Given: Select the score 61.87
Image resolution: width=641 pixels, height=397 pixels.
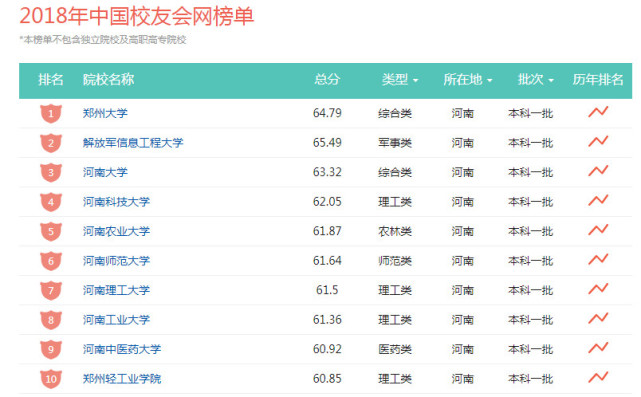Looking at the screenshot, I should click(327, 231).
